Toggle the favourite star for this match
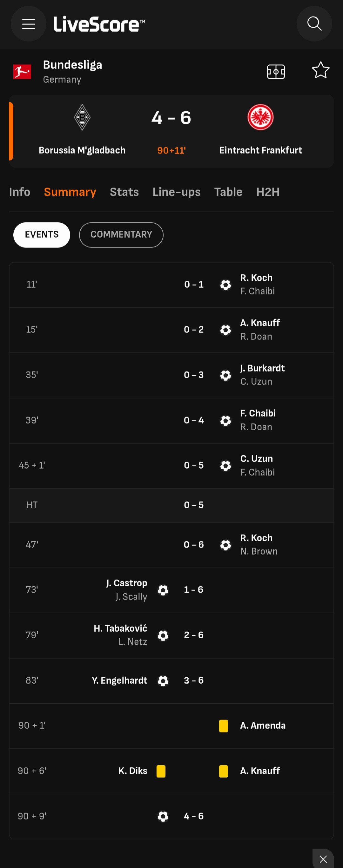343x868 pixels. pyautogui.click(x=320, y=70)
